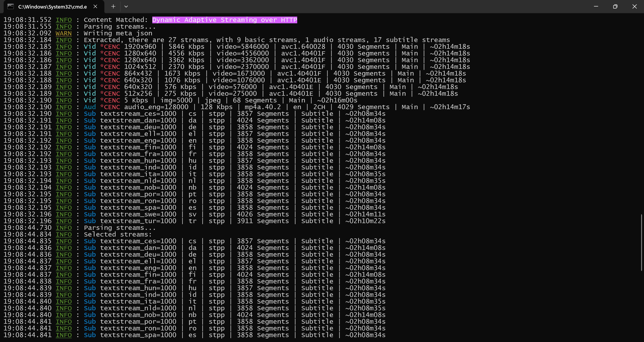The width and height of the screenshot is (644, 342).
Task: Click the audio_eng=128000 stream text
Action: 156,107
